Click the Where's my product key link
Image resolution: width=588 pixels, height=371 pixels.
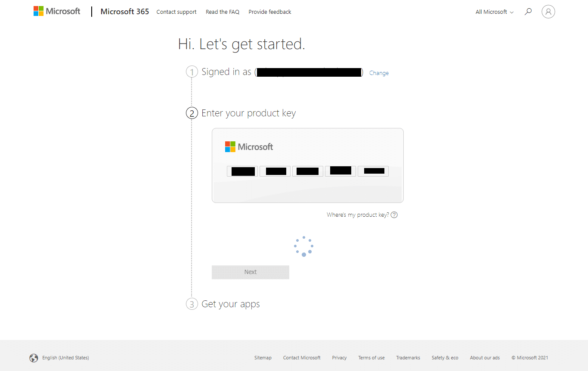click(x=358, y=215)
